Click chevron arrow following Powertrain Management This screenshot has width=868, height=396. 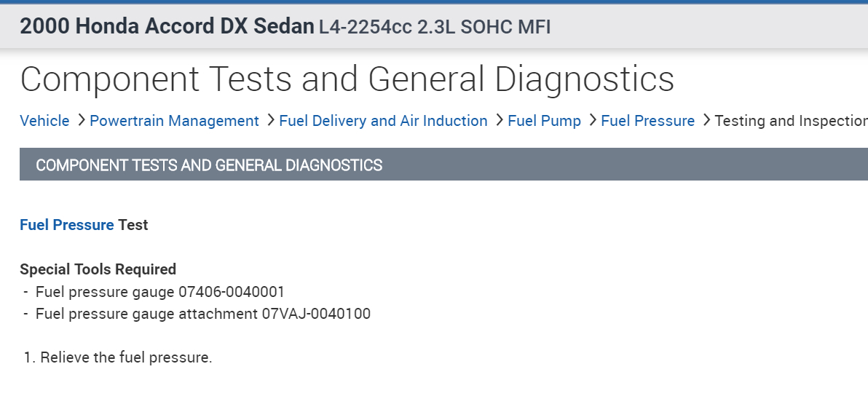point(269,120)
